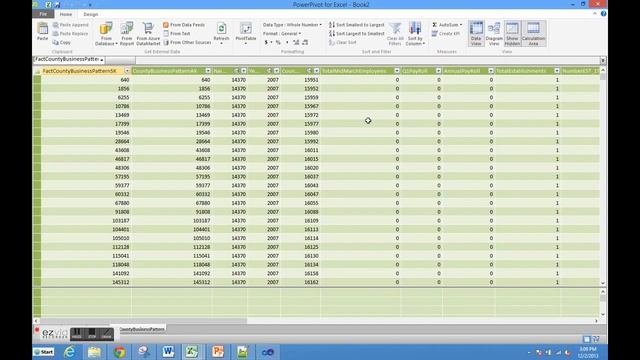Select the Design ribbon tab
The height and width of the screenshot is (360, 640).
(91, 14)
